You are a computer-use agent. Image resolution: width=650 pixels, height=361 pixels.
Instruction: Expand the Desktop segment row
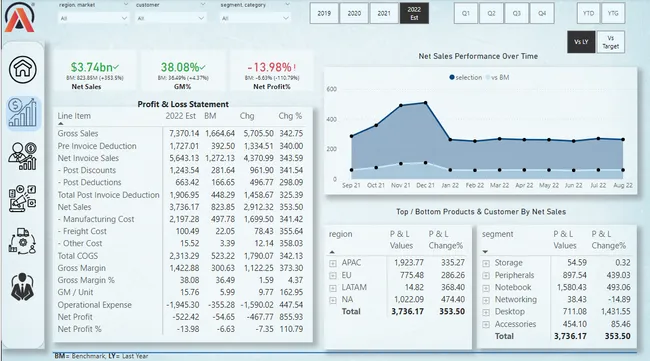[x=486, y=312]
